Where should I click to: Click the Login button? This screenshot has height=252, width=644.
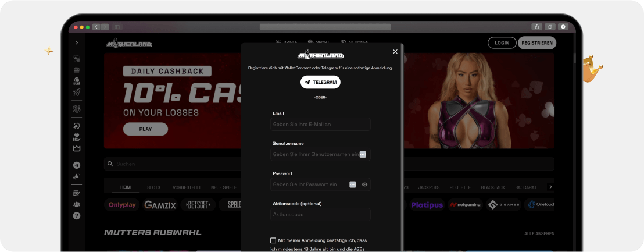[x=502, y=43]
